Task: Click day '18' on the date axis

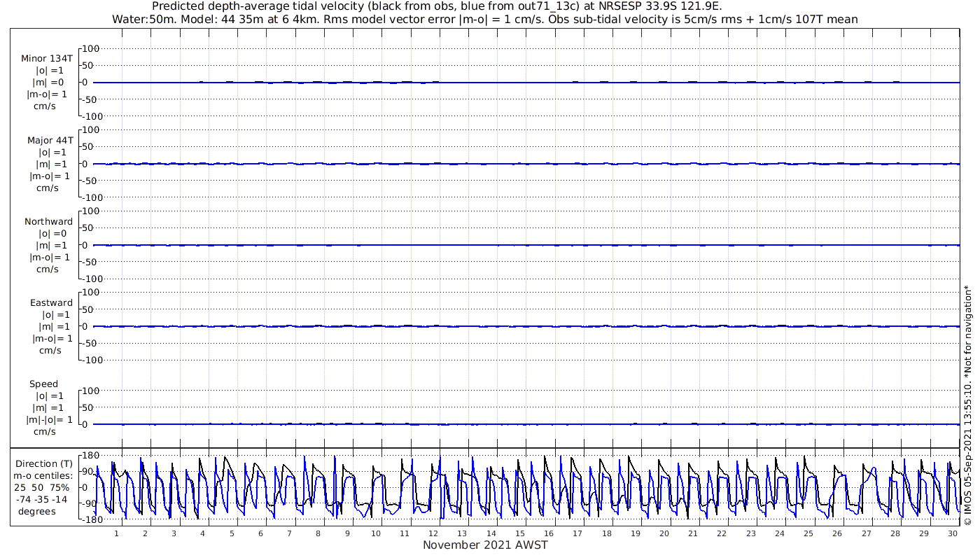Action: pos(606,533)
